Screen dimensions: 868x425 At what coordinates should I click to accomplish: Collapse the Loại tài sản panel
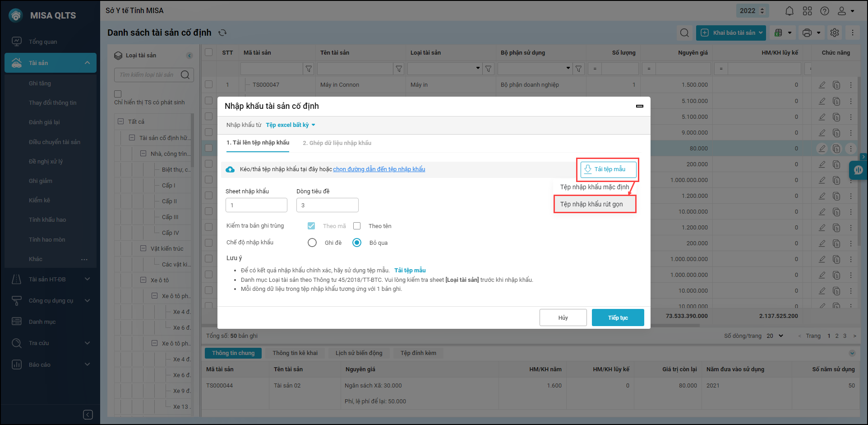pos(189,56)
